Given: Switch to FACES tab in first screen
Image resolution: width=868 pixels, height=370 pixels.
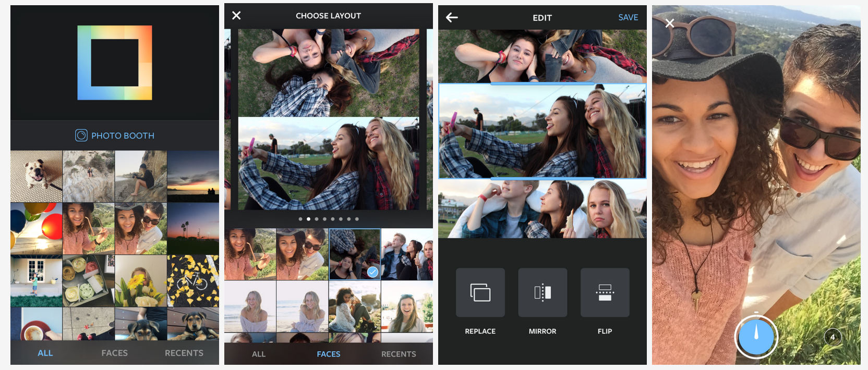Looking at the screenshot, I should point(115,353).
